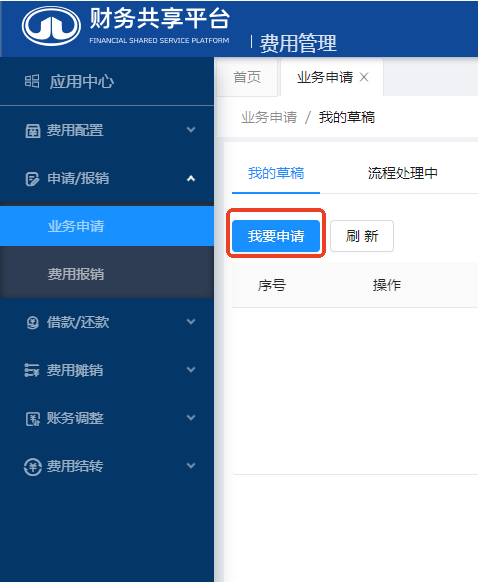The image size is (478, 582).
Task: Click the 借款/还款 coin icon
Action: click(33, 322)
